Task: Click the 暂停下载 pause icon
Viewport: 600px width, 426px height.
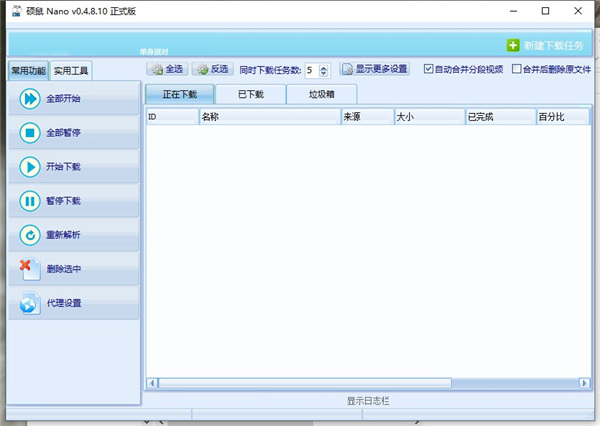Action: click(30, 201)
